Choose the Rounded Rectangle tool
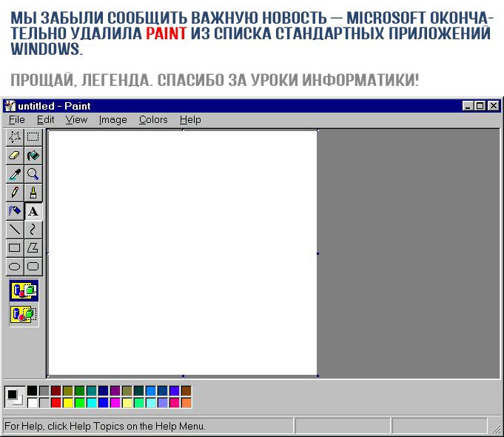Viewport: 504px width, 437px height. click(x=33, y=267)
